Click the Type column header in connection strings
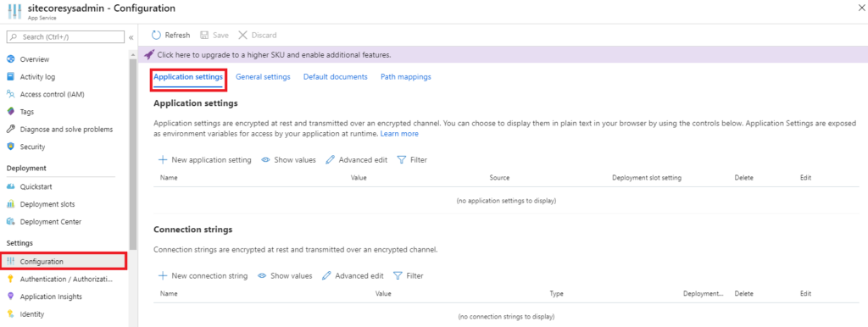The image size is (868, 327). click(556, 294)
